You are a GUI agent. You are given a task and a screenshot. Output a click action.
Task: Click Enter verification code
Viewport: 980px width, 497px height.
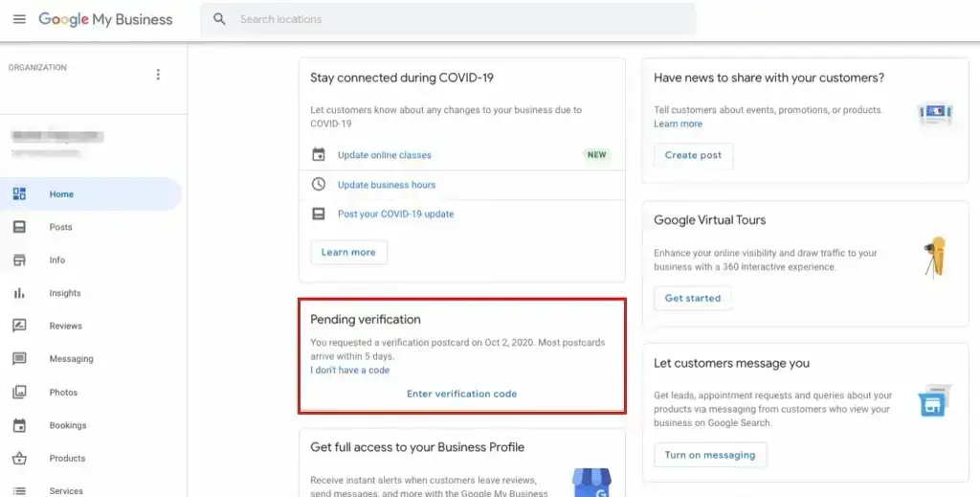pos(462,394)
